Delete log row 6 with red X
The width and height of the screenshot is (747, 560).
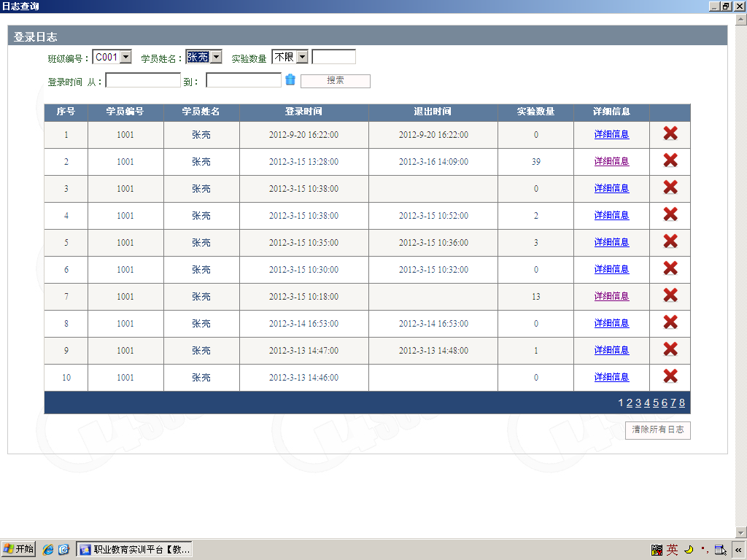coord(670,268)
